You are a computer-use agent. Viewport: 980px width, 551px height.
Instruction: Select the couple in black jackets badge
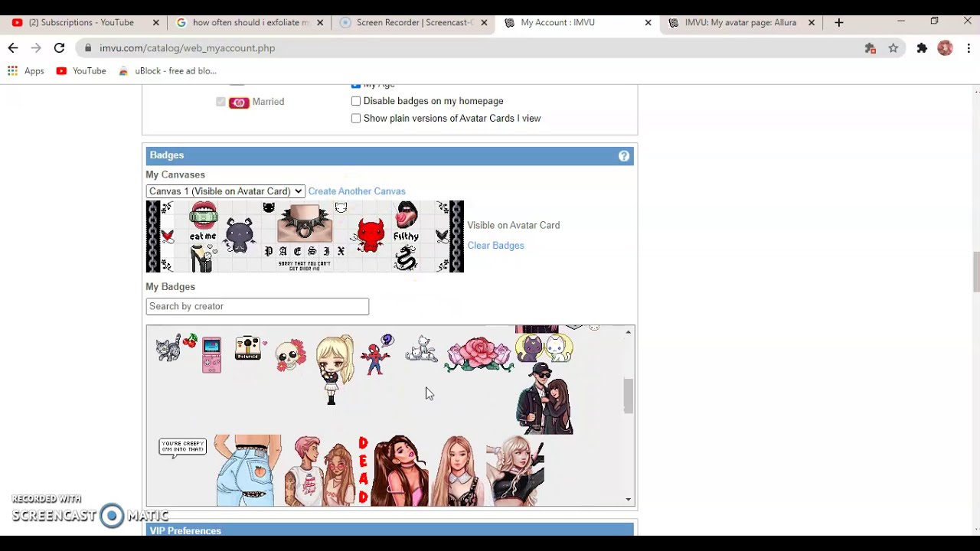(x=544, y=399)
